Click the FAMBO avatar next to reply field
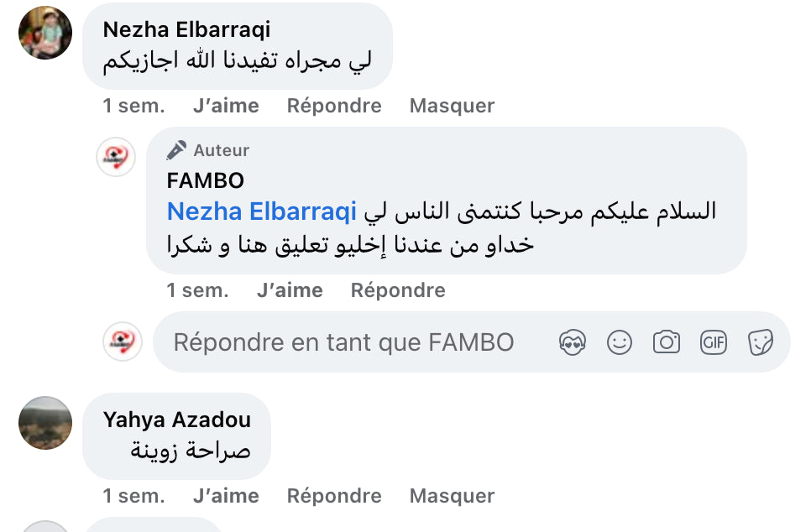Image resolution: width=811 pixels, height=532 pixels. pyautogui.click(x=123, y=342)
